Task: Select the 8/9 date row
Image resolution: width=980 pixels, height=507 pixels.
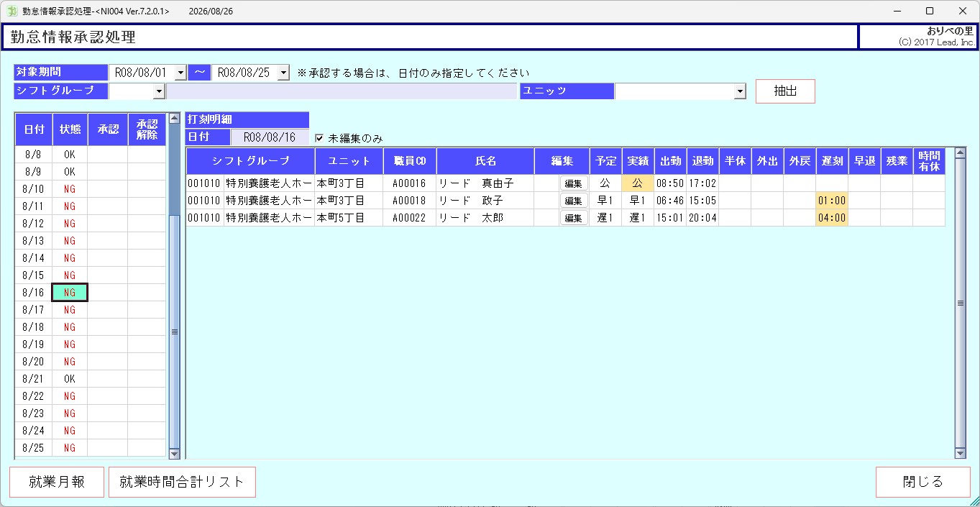Action: pyautogui.click(x=91, y=172)
